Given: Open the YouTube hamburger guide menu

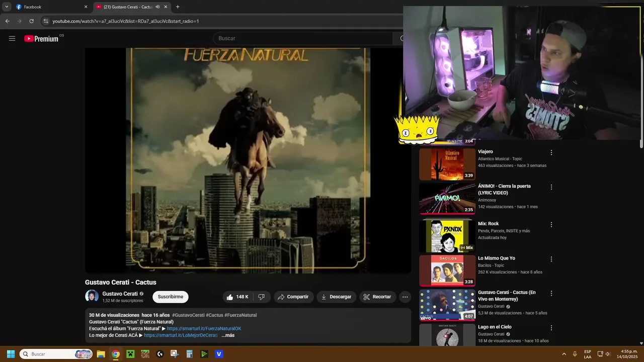Looking at the screenshot, I should [x=12, y=39].
